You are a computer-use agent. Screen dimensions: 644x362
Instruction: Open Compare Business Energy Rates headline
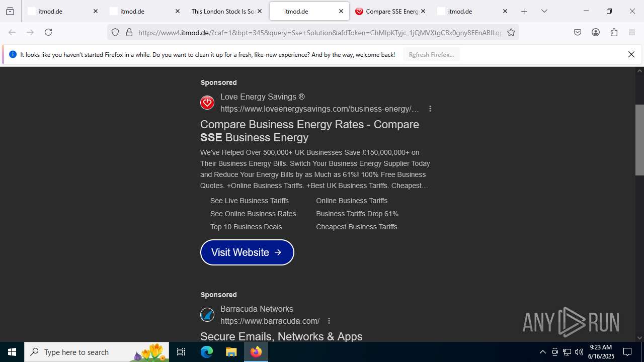point(309,131)
